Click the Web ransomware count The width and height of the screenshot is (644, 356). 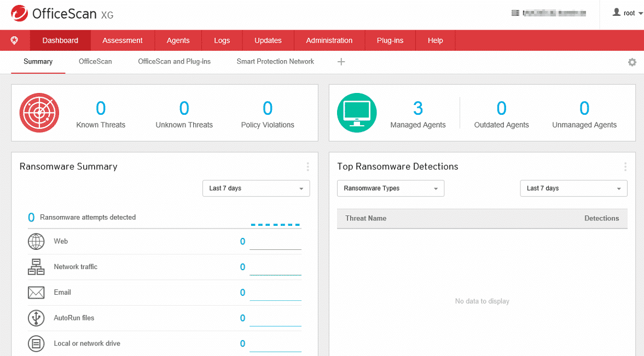click(x=242, y=242)
